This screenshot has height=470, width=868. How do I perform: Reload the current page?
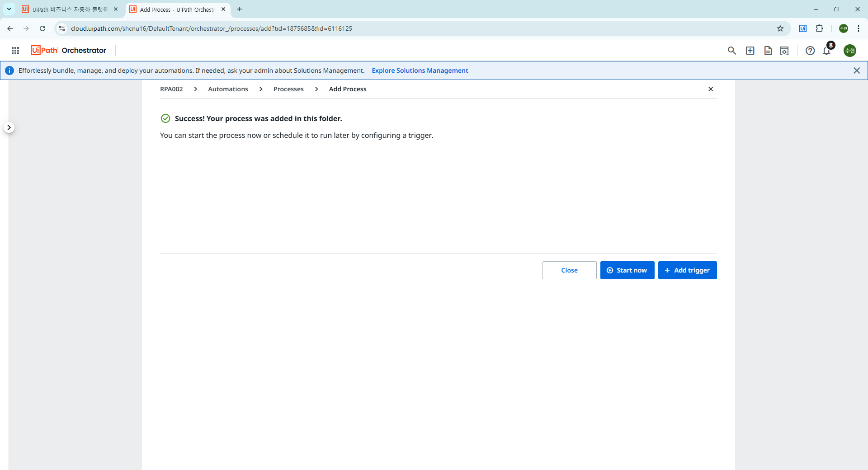[x=42, y=28]
